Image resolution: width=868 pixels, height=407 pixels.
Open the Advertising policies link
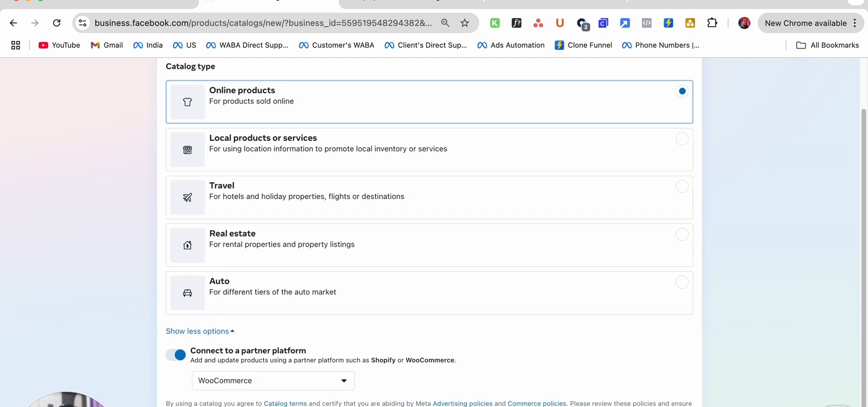(x=463, y=403)
